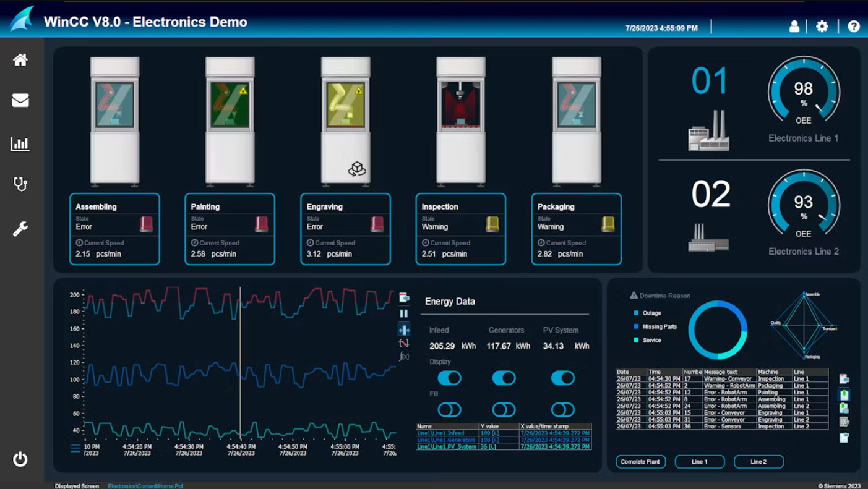This screenshot has height=489, width=868.
Task: Click the WinCC shark fin logo
Action: tap(22, 19)
